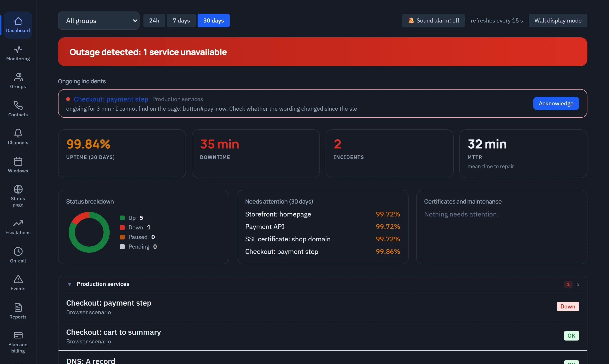This screenshot has height=364, width=609.
Task: Open the All groups dropdown
Action: click(x=99, y=21)
